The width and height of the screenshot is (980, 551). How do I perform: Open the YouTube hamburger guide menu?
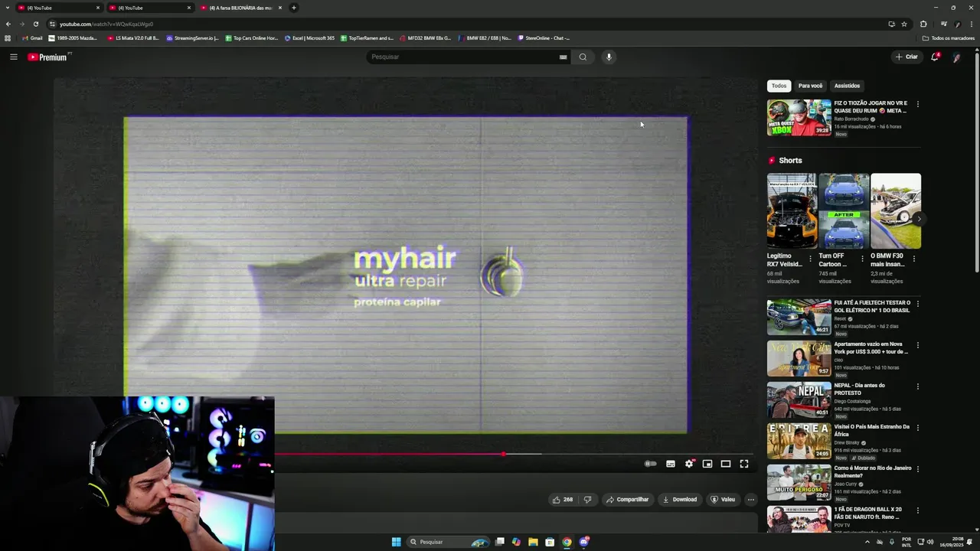[x=13, y=57]
